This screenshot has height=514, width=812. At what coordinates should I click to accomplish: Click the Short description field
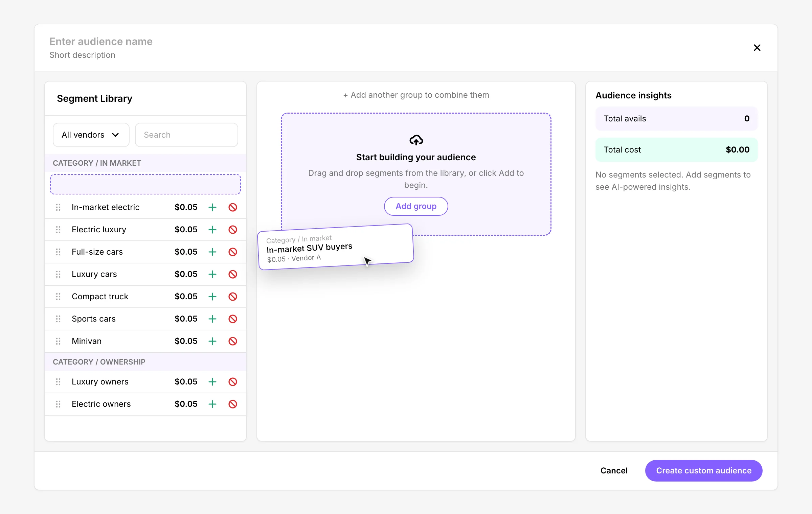(82, 55)
